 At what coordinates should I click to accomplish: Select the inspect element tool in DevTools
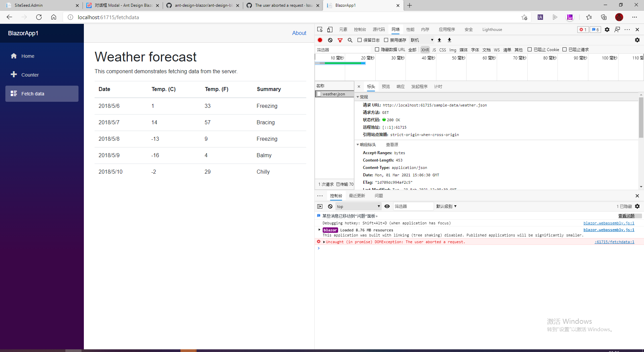click(x=320, y=30)
